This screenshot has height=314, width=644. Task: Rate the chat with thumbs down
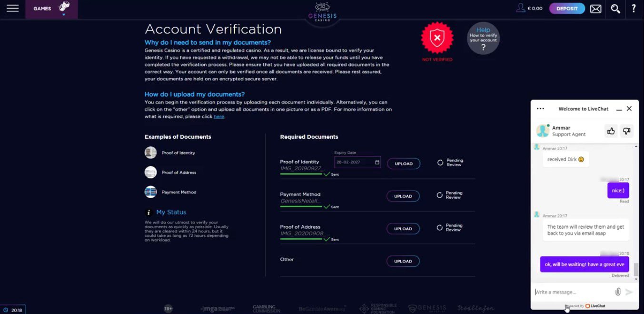(x=627, y=131)
